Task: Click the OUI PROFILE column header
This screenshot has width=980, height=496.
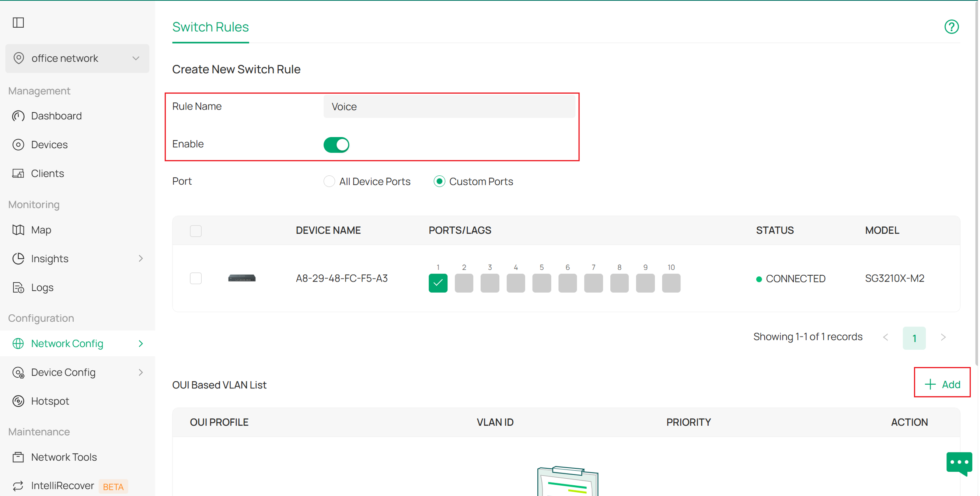Action: (x=219, y=422)
